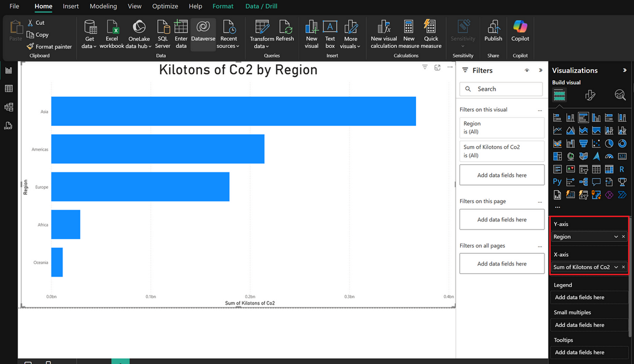Click the Refresh button in Queries
Viewport: 634px width, 364px height.
tap(285, 31)
